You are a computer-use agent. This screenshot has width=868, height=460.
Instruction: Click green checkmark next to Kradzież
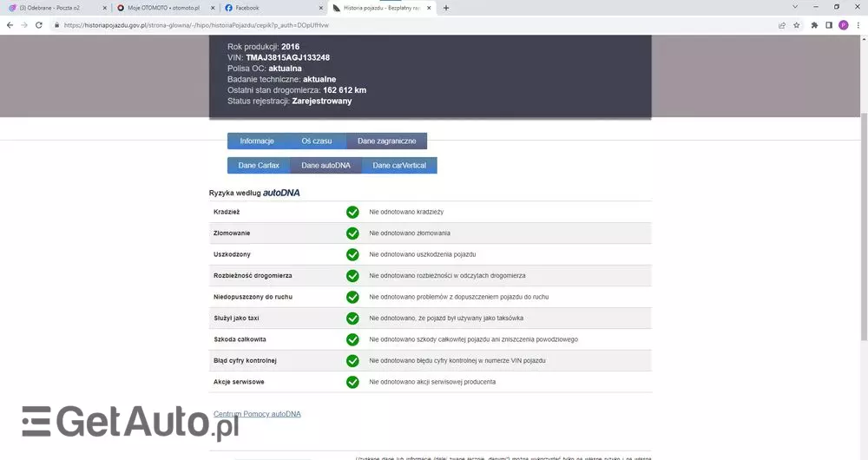coord(352,212)
